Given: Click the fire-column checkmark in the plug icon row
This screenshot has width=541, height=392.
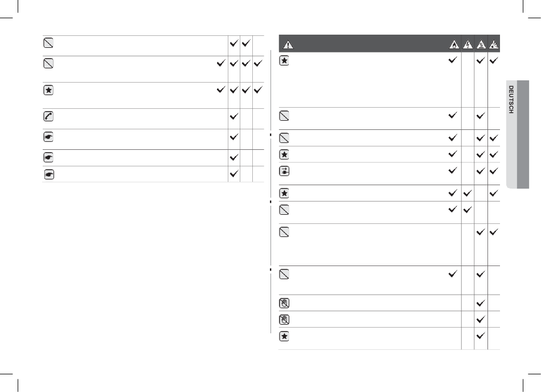Looking at the screenshot, I should (452, 170).
